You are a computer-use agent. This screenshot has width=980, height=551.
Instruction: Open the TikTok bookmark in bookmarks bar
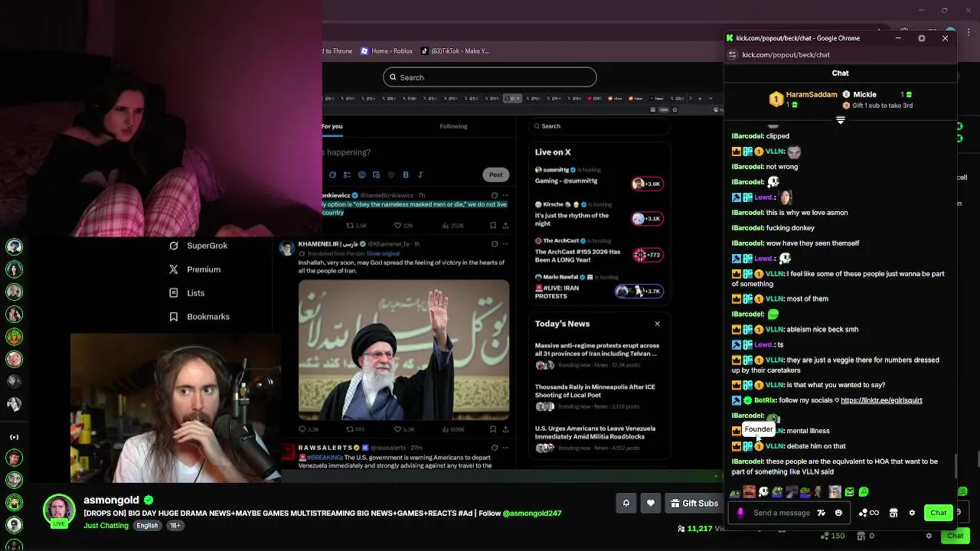pos(455,51)
